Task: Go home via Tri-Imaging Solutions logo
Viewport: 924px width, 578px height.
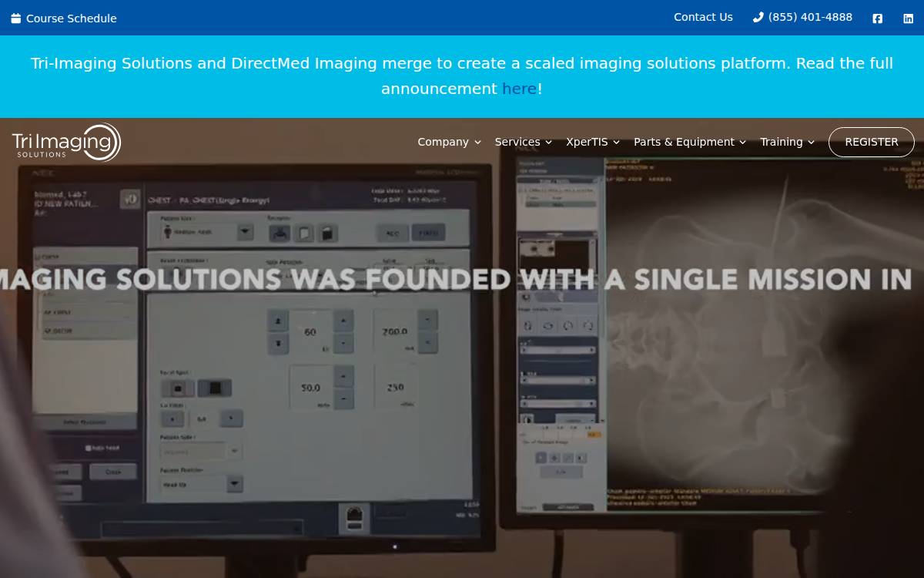Action: click(x=67, y=142)
